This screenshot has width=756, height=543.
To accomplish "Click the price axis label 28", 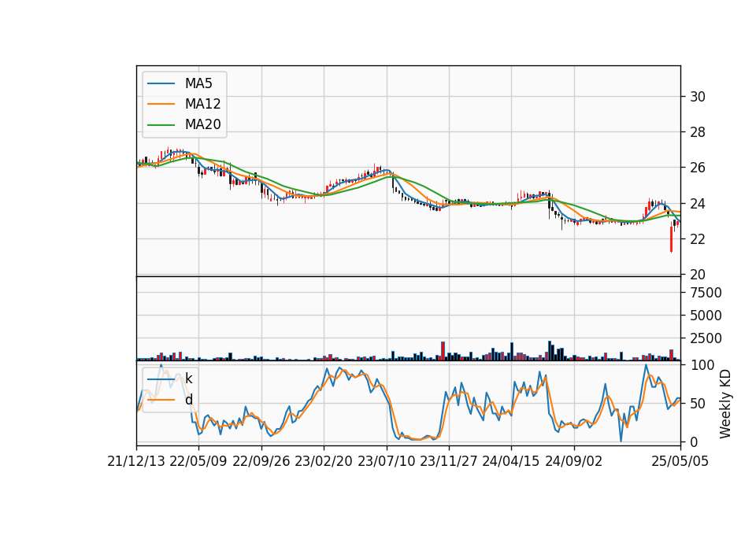I will tap(697, 132).
